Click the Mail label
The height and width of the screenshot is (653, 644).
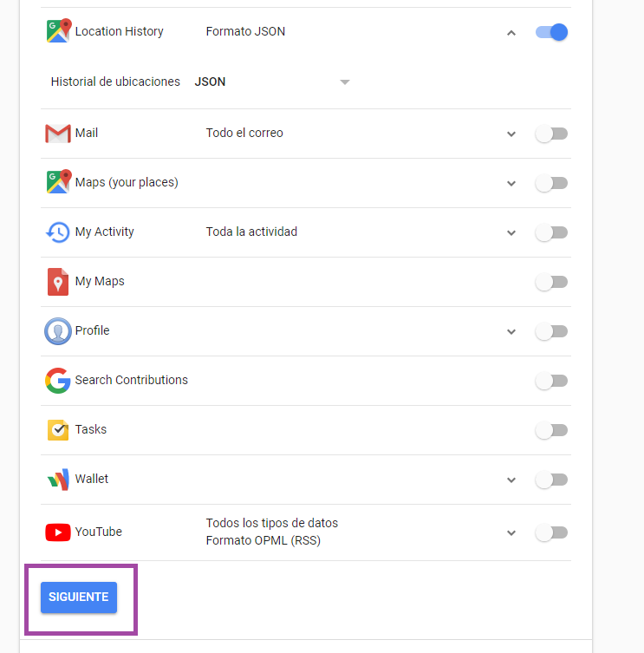coord(87,133)
